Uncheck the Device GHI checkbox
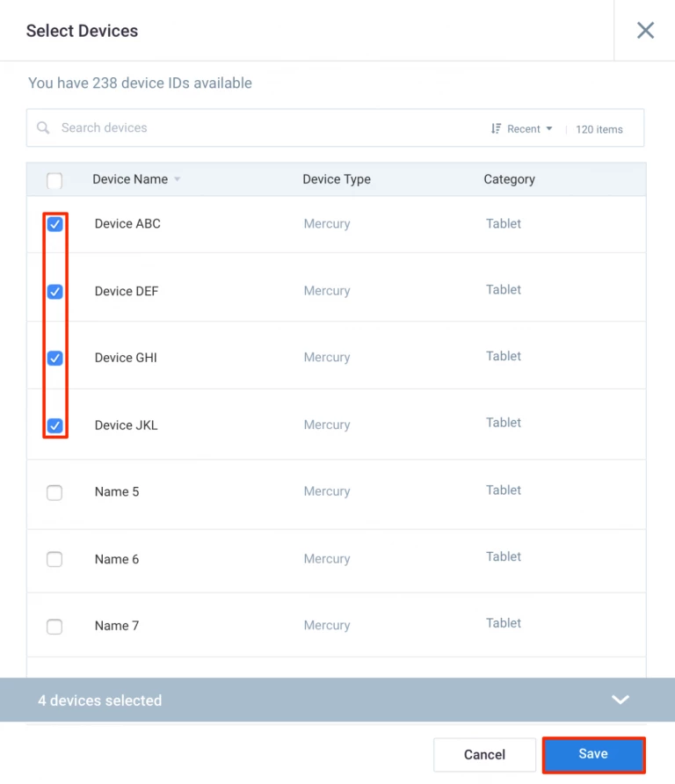Viewport: 675px width, 784px height. pos(55,358)
